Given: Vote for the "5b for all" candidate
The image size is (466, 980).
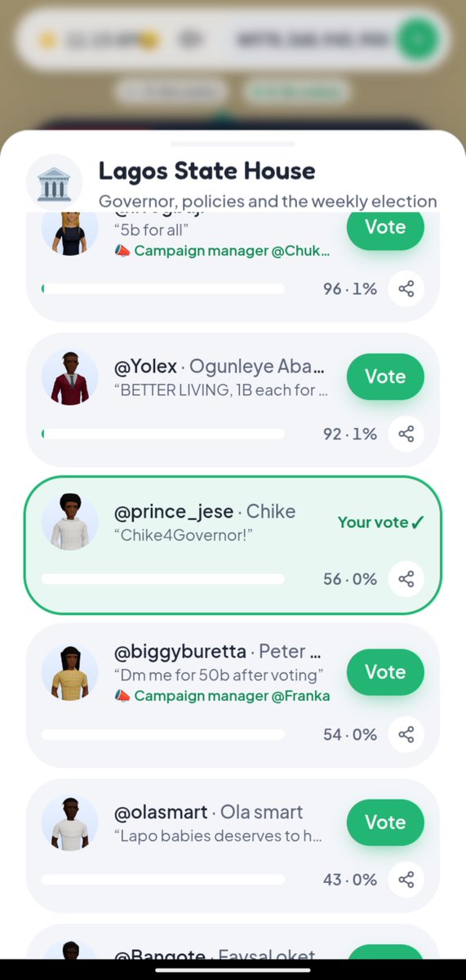Looking at the screenshot, I should tap(385, 229).
